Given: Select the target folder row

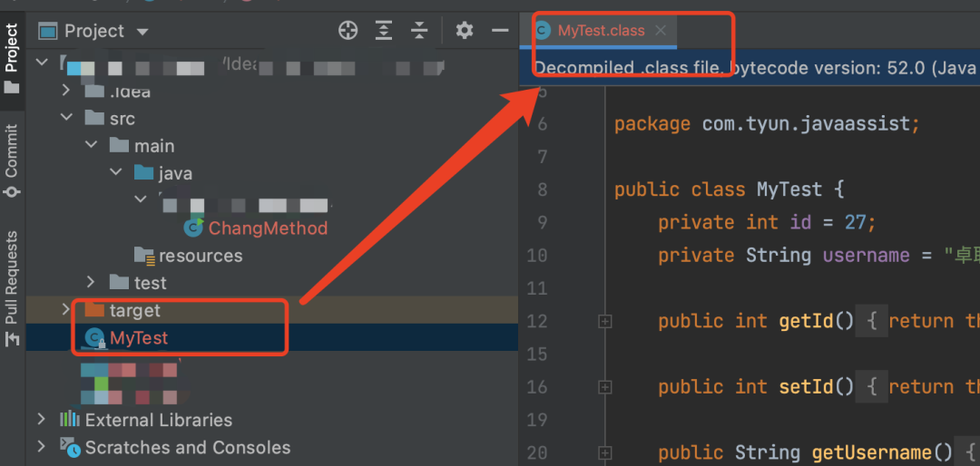Looking at the screenshot, I should (x=272, y=310).
